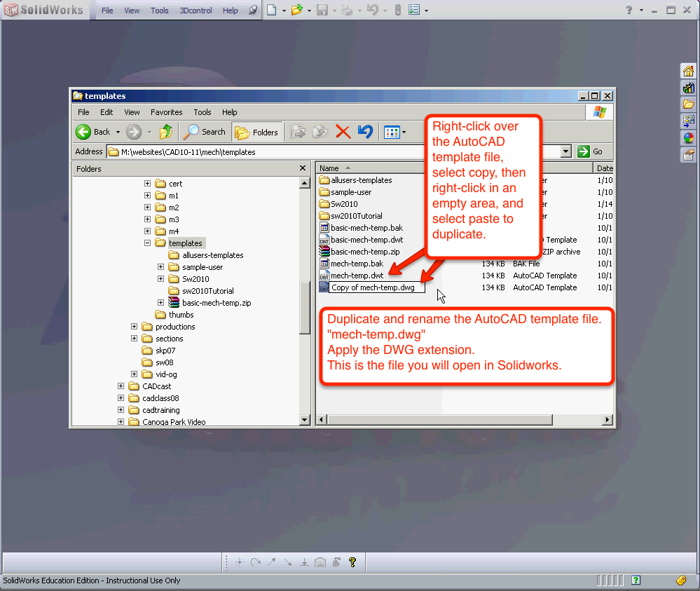Viewport: 700px width, 591px height.
Task: Click the SolidWorks Resources home icon
Action: coord(688,71)
